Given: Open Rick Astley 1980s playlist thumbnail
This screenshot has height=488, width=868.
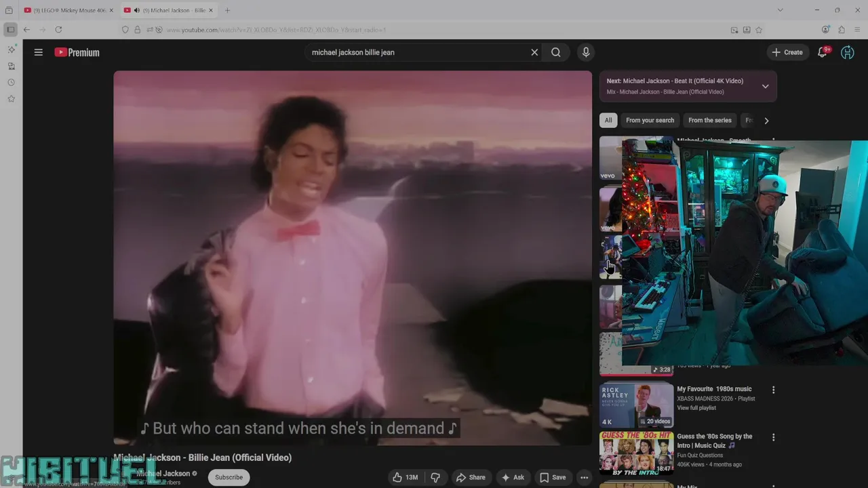Looking at the screenshot, I should [636, 405].
